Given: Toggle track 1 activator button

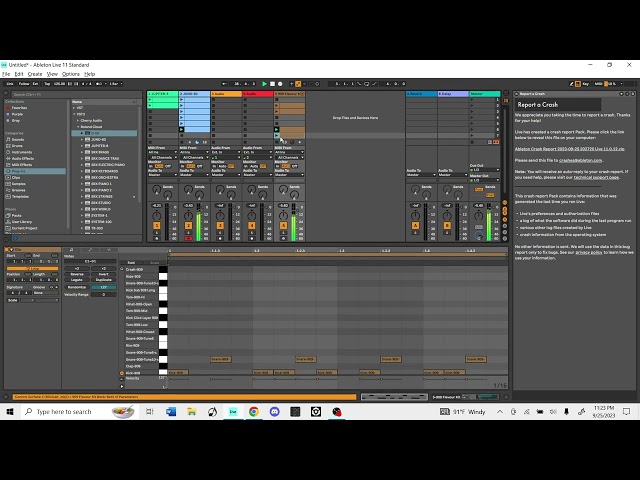Looking at the screenshot, I should click(156, 226).
